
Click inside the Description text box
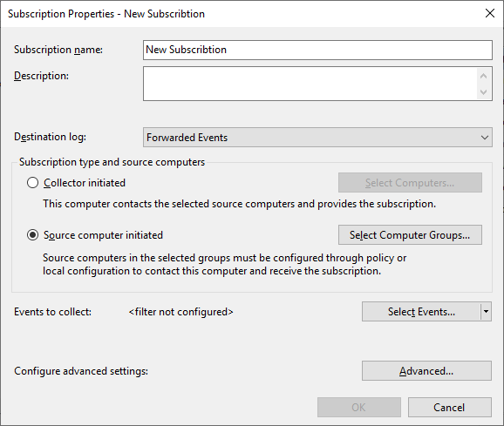(x=310, y=84)
